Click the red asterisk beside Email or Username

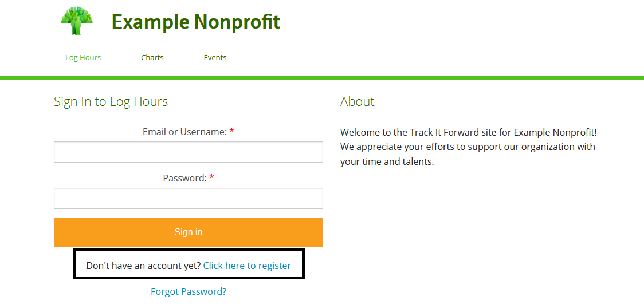pos(231,132)
